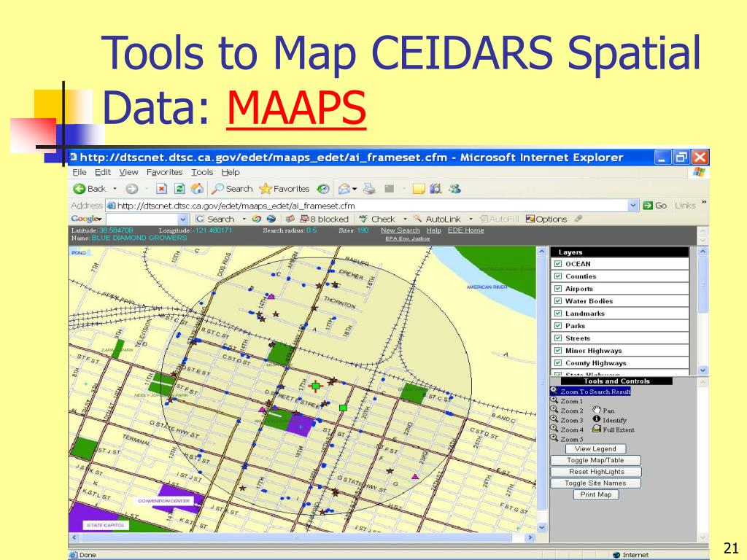Uncheck the Counties layer checkbox
747x560 pixels.
pos(558,276)
